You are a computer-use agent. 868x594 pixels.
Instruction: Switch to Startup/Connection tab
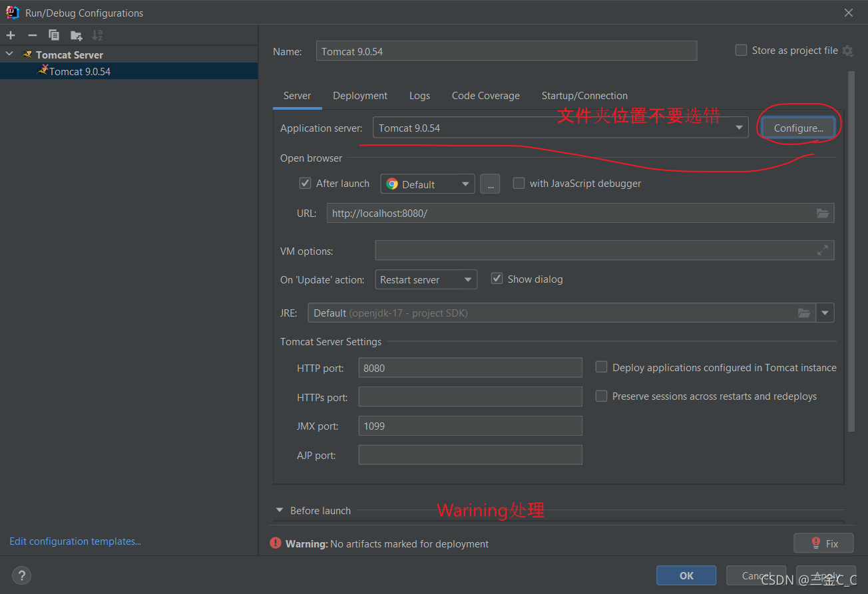pos(584,96)
